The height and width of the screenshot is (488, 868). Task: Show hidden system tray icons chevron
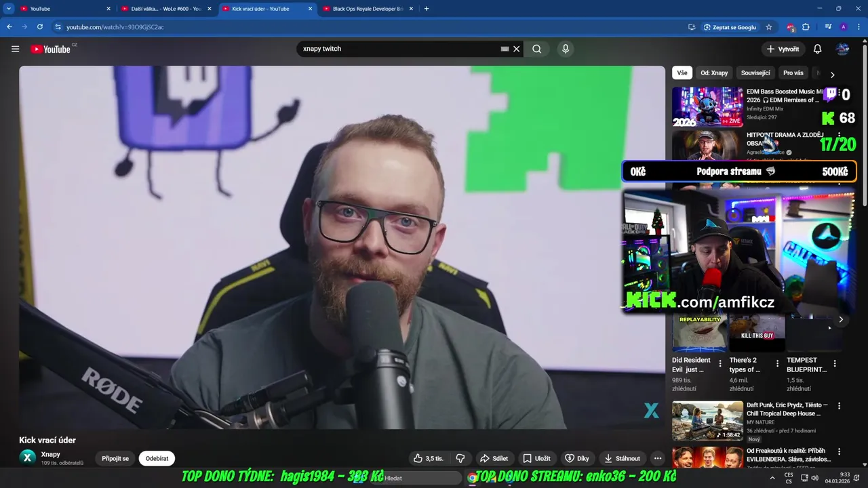pyautogui.click(x=772, y=478)
